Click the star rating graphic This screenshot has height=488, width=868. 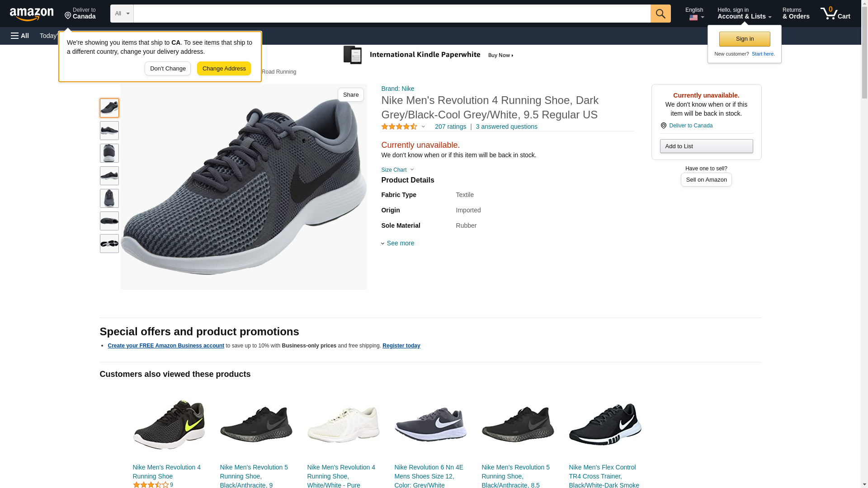coord(399,127)
